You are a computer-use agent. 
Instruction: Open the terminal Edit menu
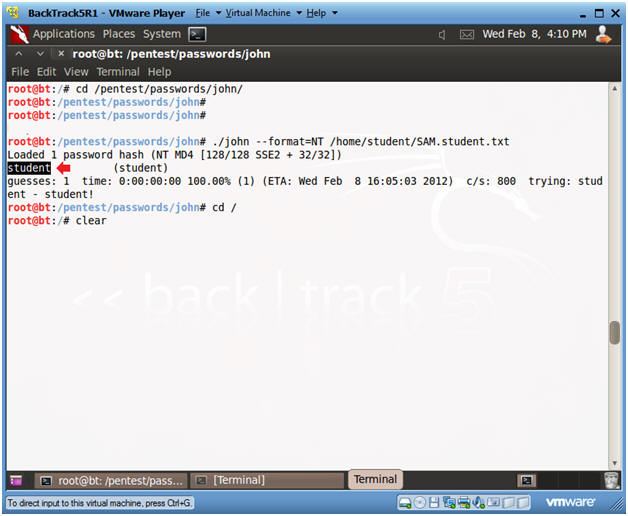[x=46, y=72]
